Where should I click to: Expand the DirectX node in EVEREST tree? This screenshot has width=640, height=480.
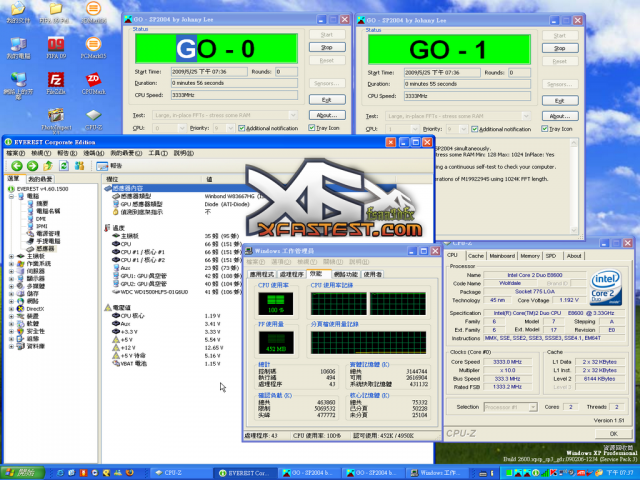point(11,309)
